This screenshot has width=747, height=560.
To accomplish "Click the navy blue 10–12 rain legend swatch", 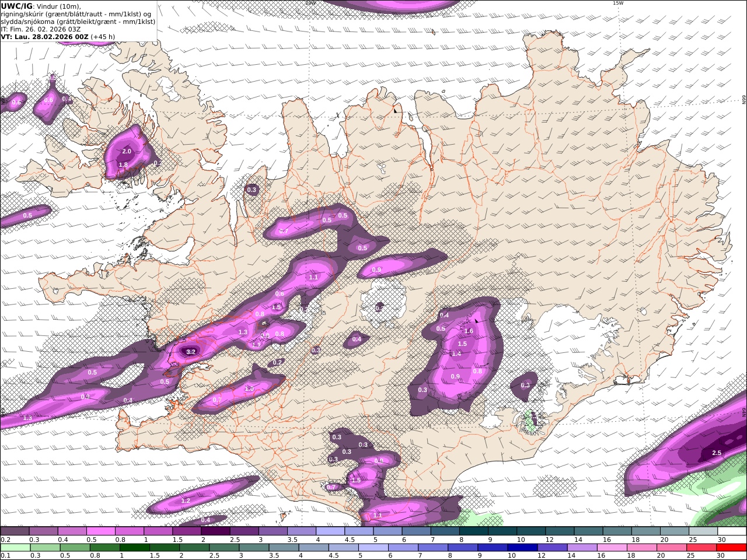I will tap(522, 548).
